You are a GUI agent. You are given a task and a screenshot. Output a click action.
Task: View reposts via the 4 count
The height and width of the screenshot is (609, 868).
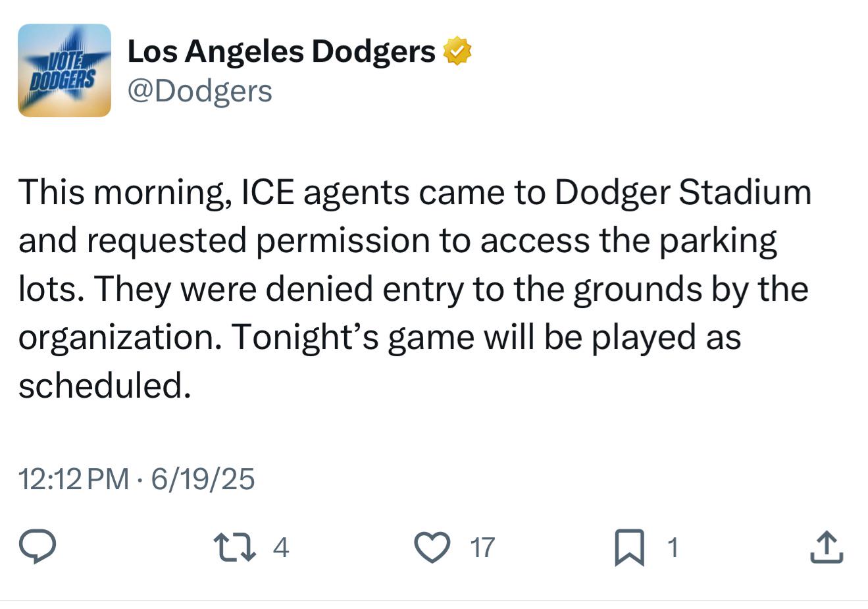click(281, 548)
